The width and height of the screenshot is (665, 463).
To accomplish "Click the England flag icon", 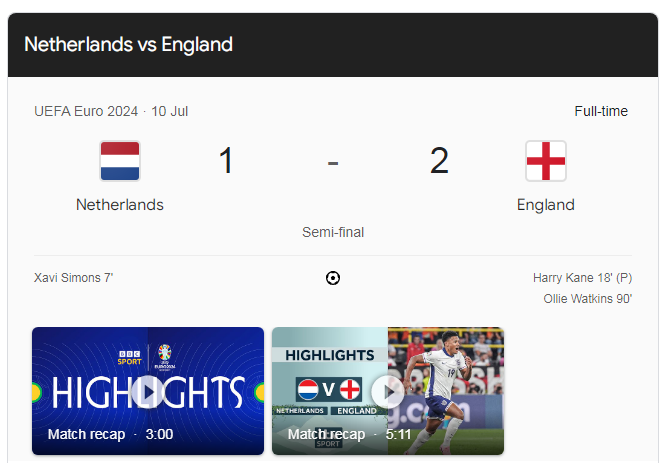I will click(546, 161).
